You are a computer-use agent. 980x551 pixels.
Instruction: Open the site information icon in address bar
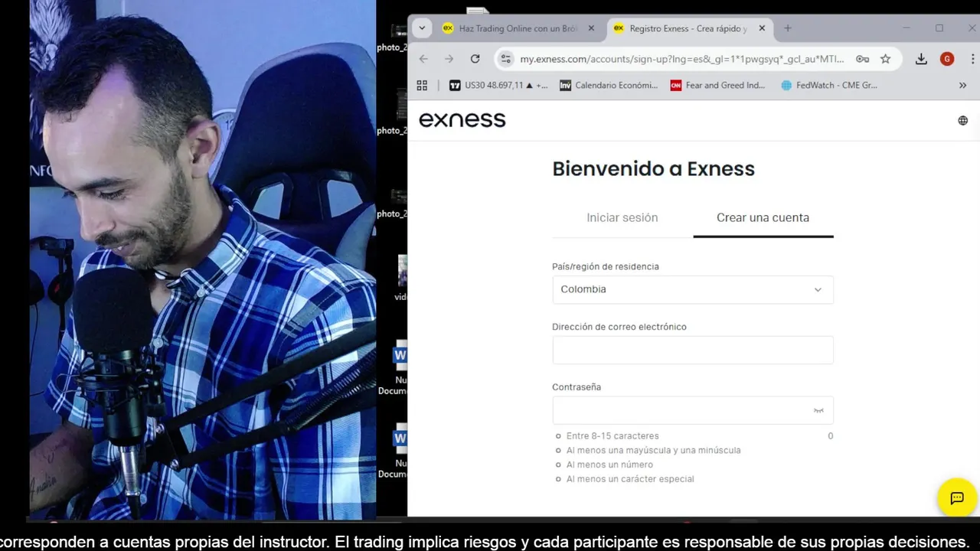[x=505, y=59]
